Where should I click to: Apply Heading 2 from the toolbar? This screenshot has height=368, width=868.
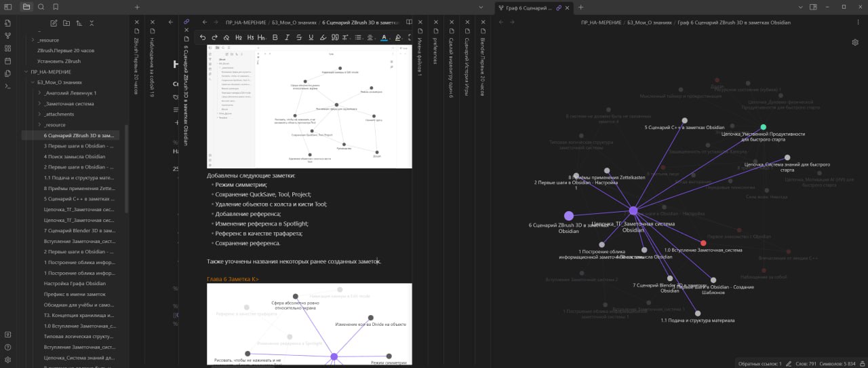(x=239, y=37)
